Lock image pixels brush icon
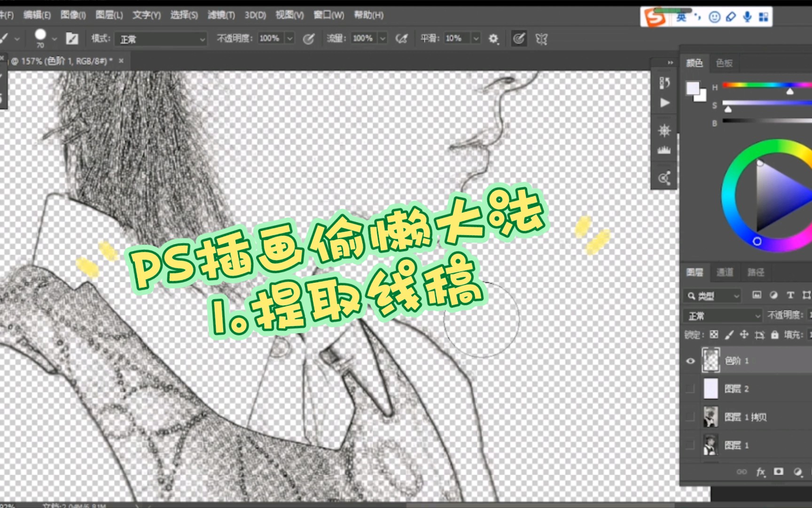This screenshot has width=812, height=508. (x=729, y=334)
